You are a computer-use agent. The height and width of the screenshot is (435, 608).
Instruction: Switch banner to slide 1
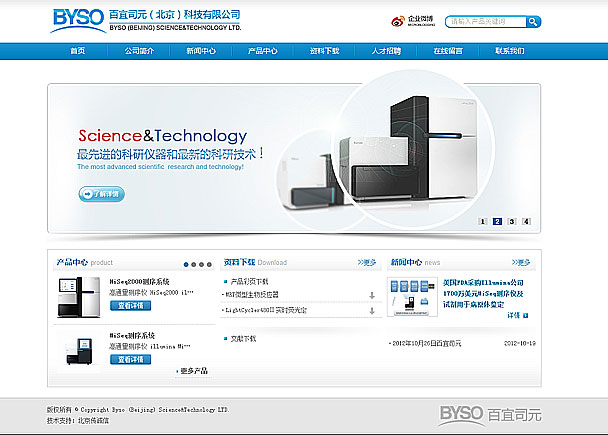pyautogui.click(x=483, y=221)
